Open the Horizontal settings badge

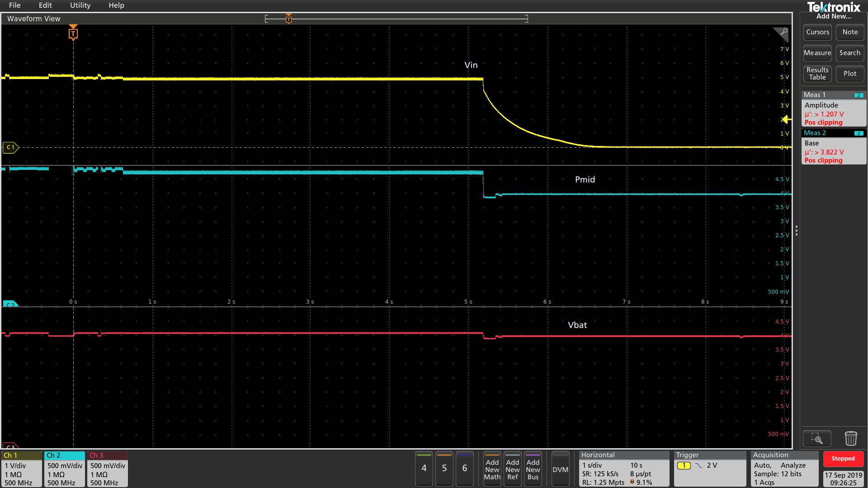pyautogui.click(x=623, y=469)
